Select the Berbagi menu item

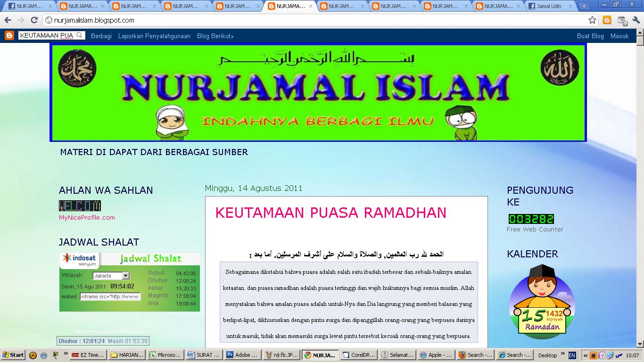pos(101,36)
